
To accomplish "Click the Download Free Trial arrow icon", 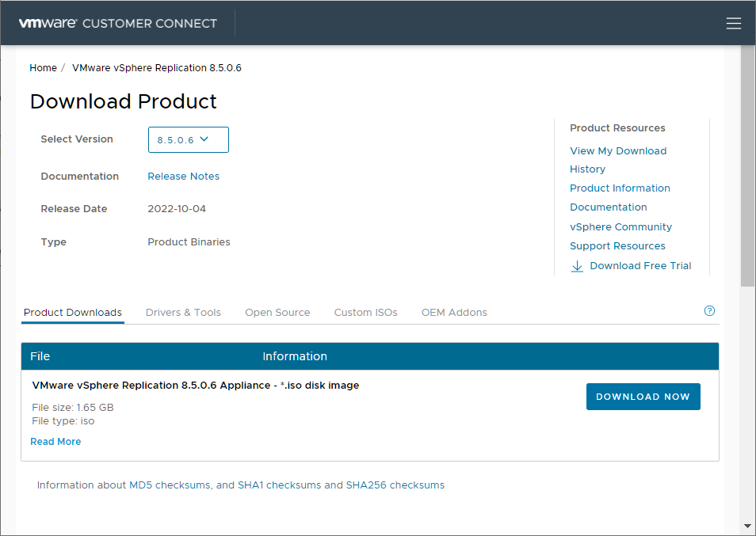I will pos(577,266).
